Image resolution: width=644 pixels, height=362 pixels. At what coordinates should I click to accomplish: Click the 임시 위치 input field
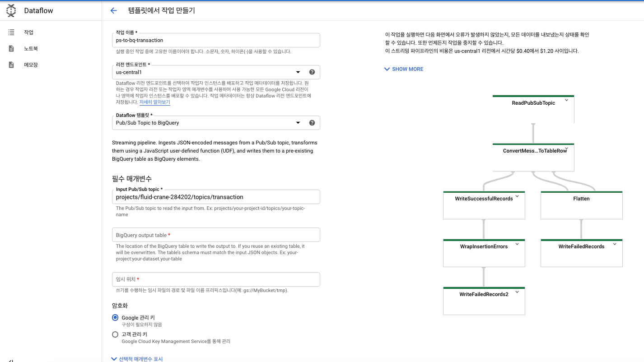coord(216,279)
